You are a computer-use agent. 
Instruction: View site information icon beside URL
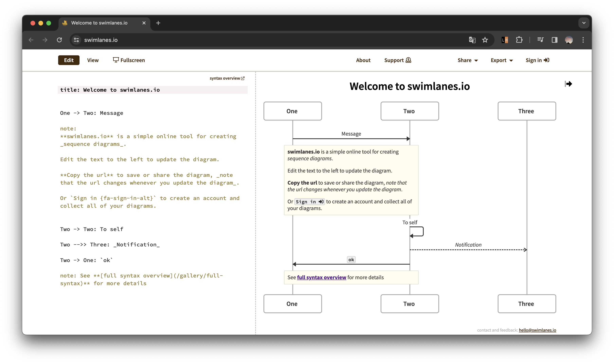pyautogui.click(x=76, y=40)
